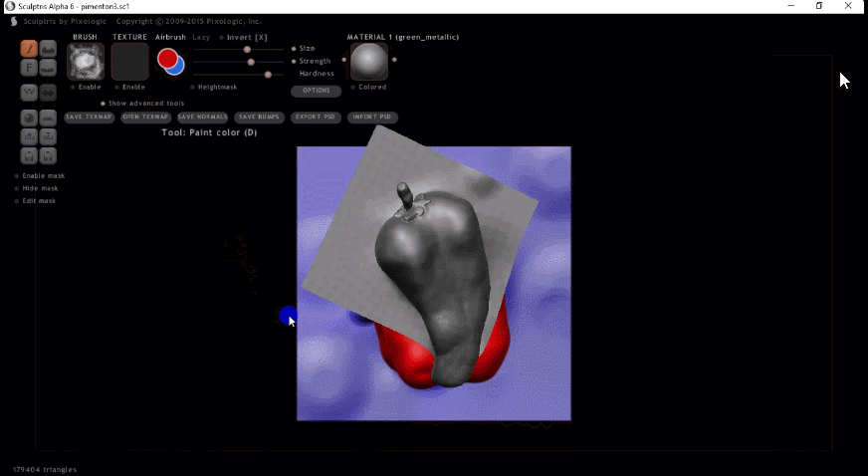Image resolution: width=868 pixels, height=476 pixels.
Task: Minimize the Sculptris window
Action: point(791,6)
